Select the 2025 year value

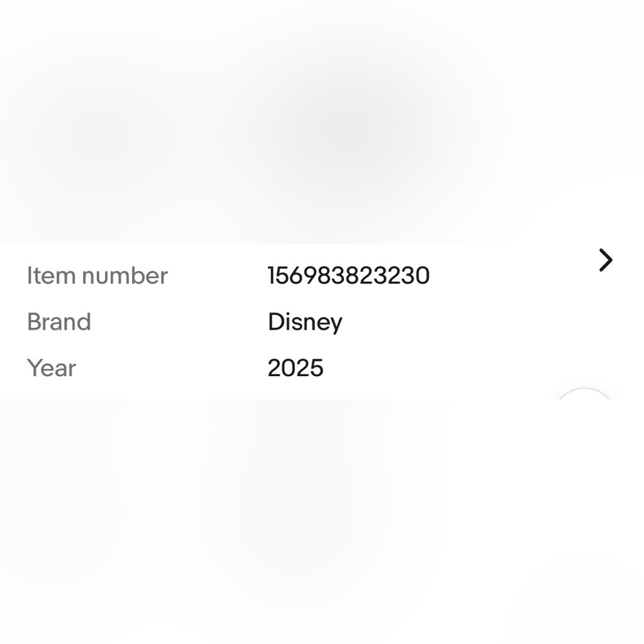pyautogui.click(x=296, y=368)
